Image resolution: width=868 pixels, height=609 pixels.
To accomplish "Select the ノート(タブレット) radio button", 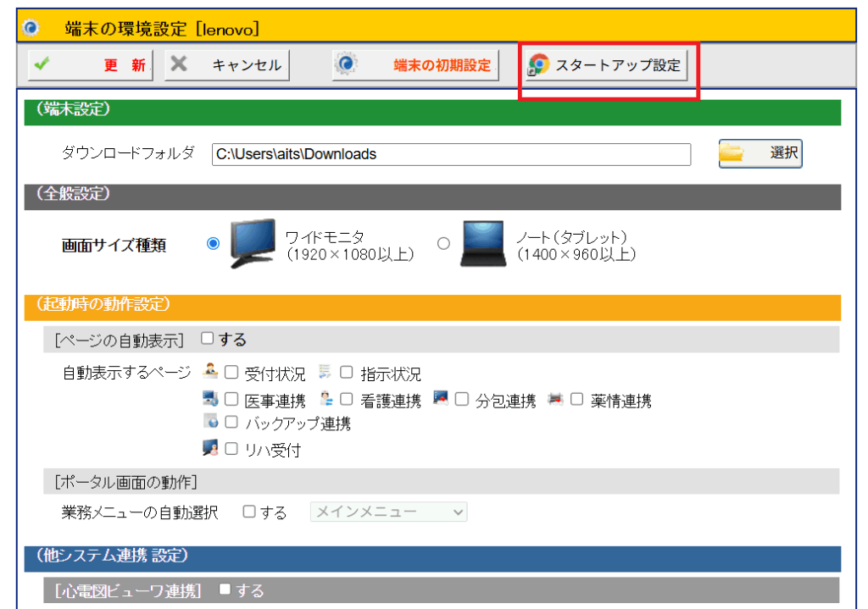I will click(x=443, y=244).
